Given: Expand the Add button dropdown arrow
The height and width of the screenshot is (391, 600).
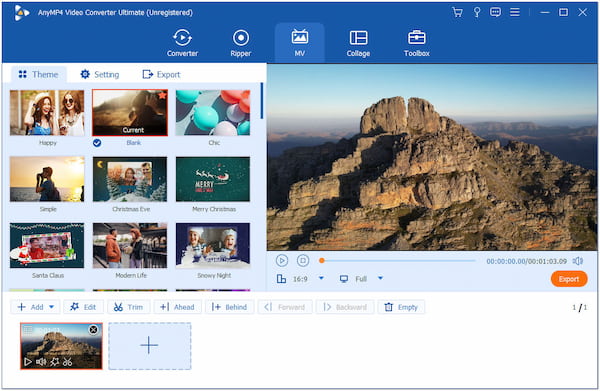Looking at the screenshot, I should [51, 307].
